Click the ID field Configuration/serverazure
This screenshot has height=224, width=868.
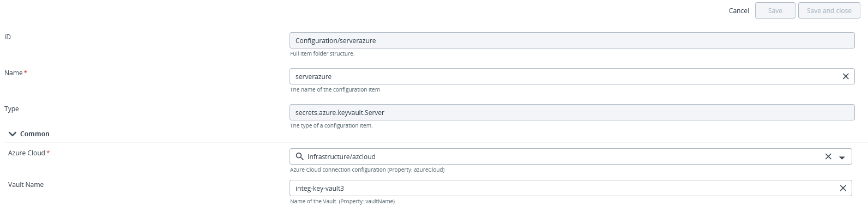(x=571, y=40)
